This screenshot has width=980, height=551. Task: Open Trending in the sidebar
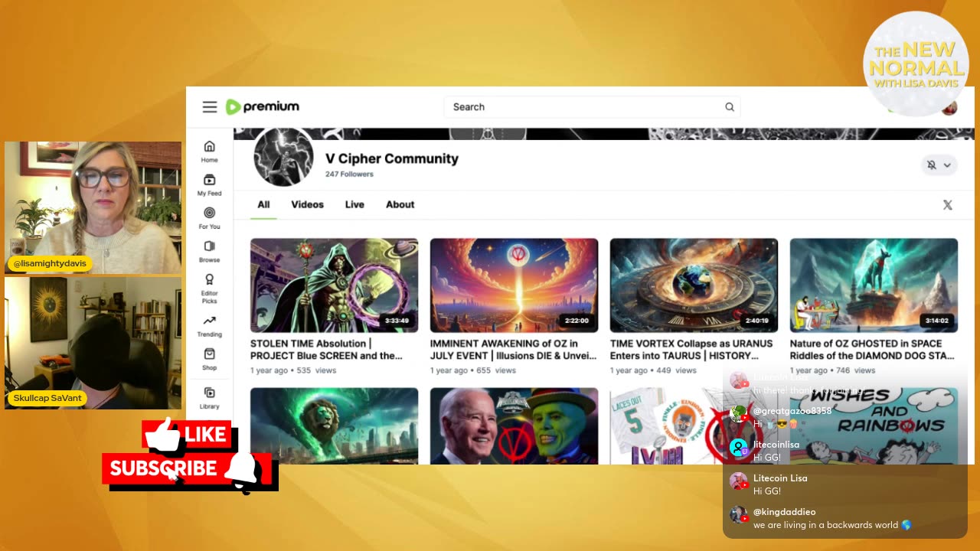(210, 326)
